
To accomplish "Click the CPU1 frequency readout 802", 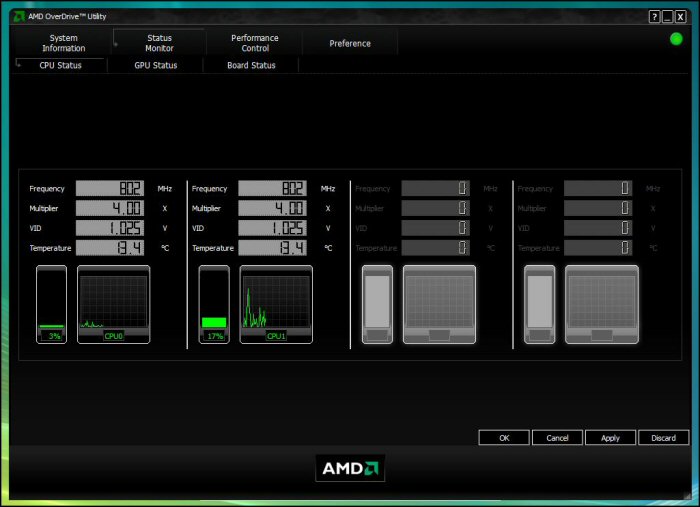I will click(x=272, y=188).
